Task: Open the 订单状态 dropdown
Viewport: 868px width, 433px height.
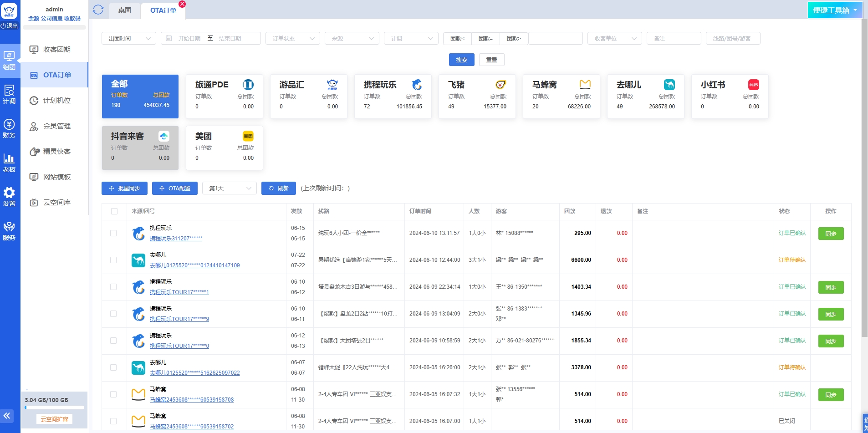Action: pos(293,38)
